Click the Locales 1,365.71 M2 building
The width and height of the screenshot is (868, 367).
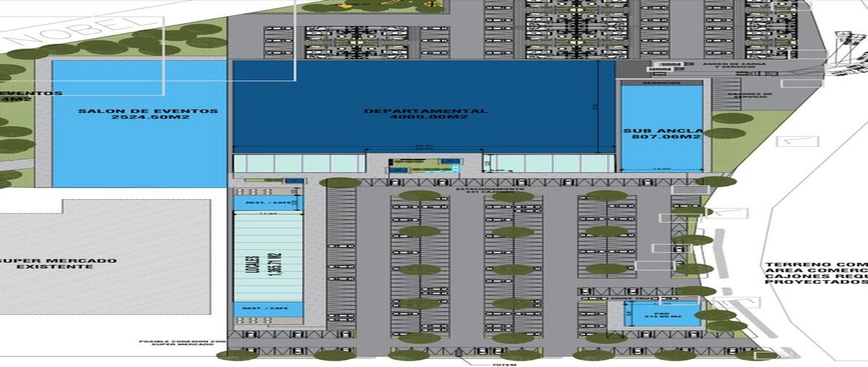(x=268, y=258)
